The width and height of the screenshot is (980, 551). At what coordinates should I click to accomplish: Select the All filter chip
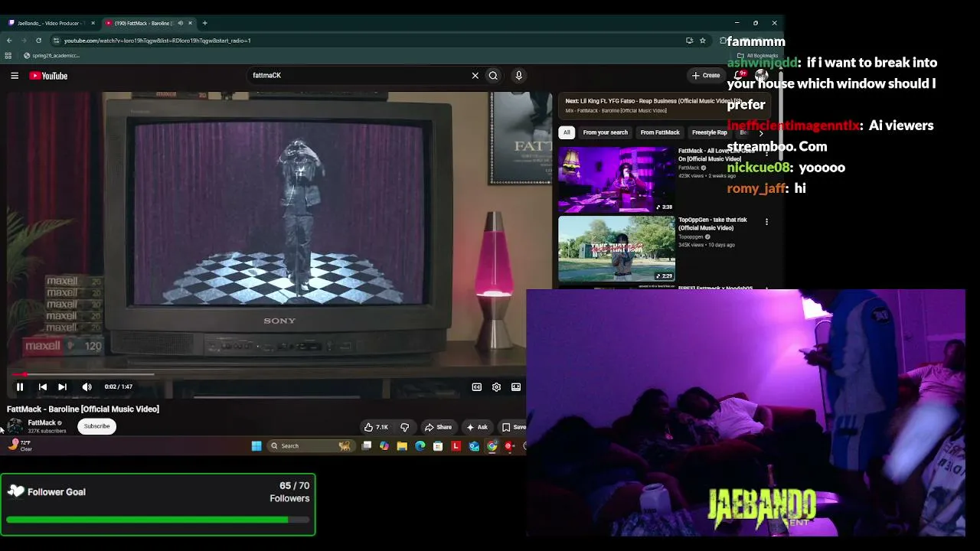tap(567, 132)
